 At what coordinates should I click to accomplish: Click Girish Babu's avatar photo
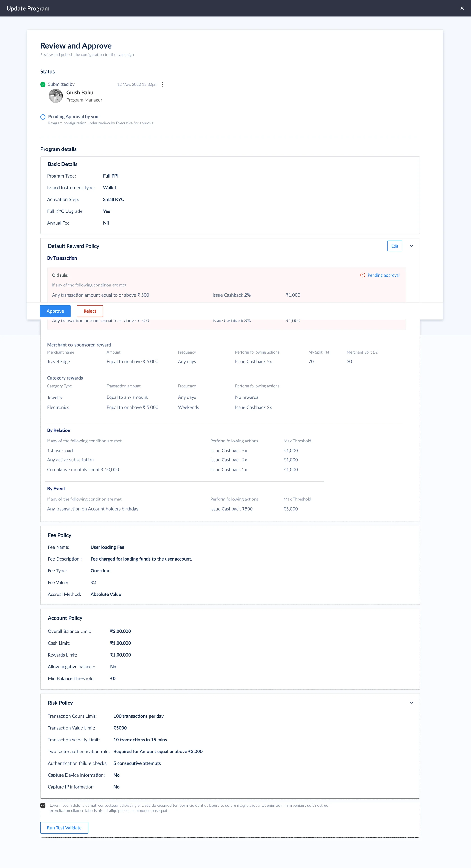coord(56,96)
